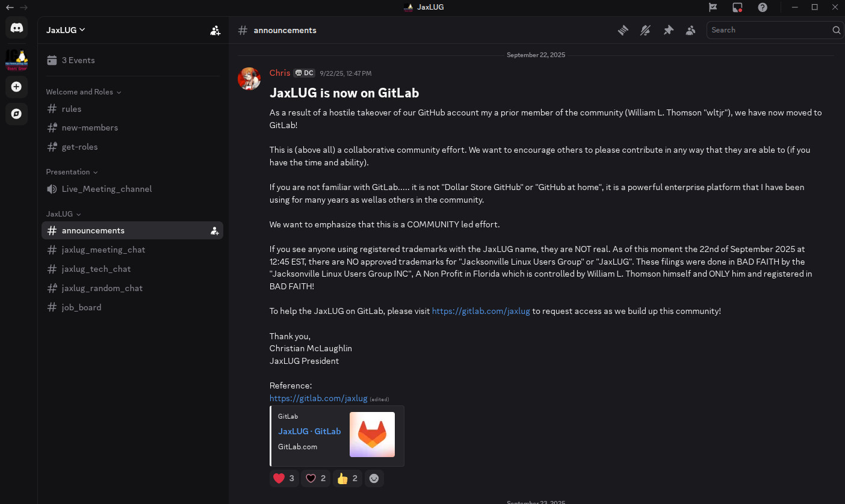Image resolution: width=845 pixels, height=504 pixels.
Task: Toggle the muted notification bell in header
Action: point(645,29)
